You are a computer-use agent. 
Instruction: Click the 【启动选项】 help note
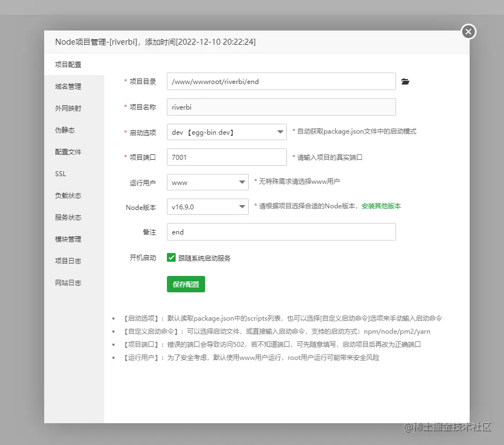pos(282,318)
